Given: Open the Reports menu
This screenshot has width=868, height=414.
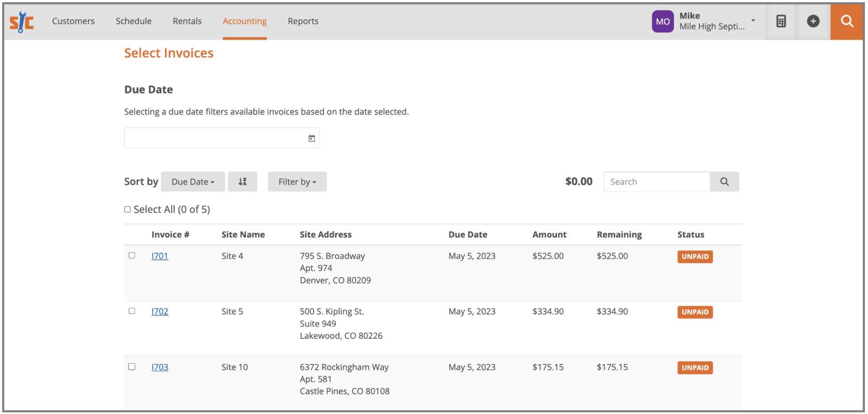Looking at the screenshot, I should (x=303, y=21).
